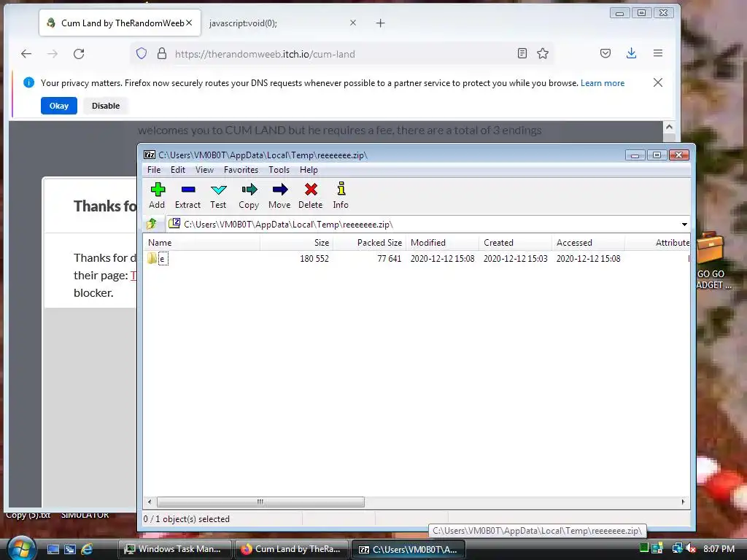Sort by the Name column header

202,243
